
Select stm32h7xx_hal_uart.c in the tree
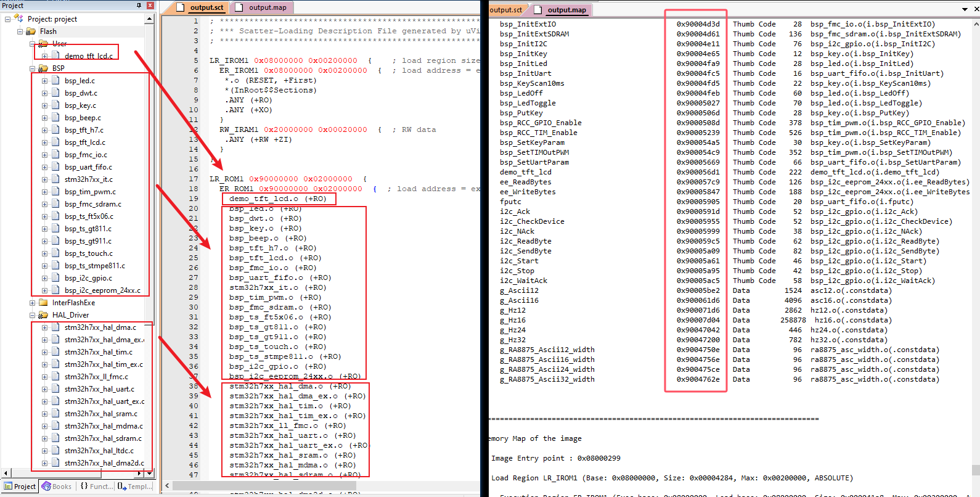[99, 389]
